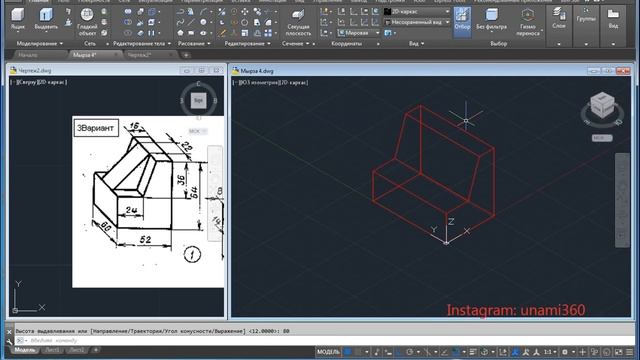This screenshot has width=640, height=360.
Task: Select the Polyline drawing tool
Action: [180, 12]
